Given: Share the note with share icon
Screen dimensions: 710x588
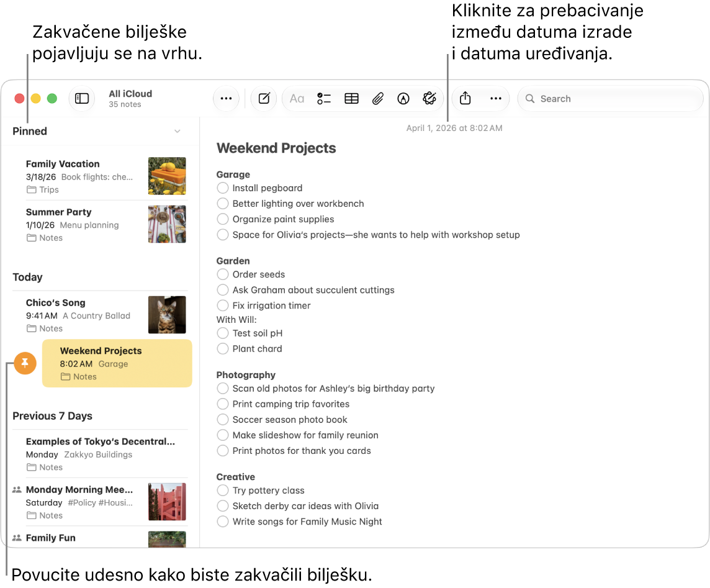Looking at the screenshot, I should coord(465,98).
